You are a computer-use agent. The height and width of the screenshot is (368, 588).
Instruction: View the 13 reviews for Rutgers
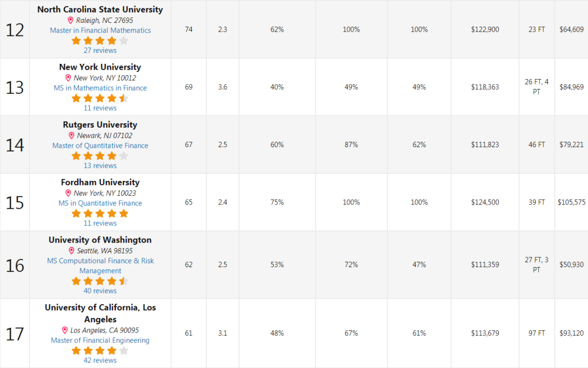pyautogui.click(x=100, y=166)
